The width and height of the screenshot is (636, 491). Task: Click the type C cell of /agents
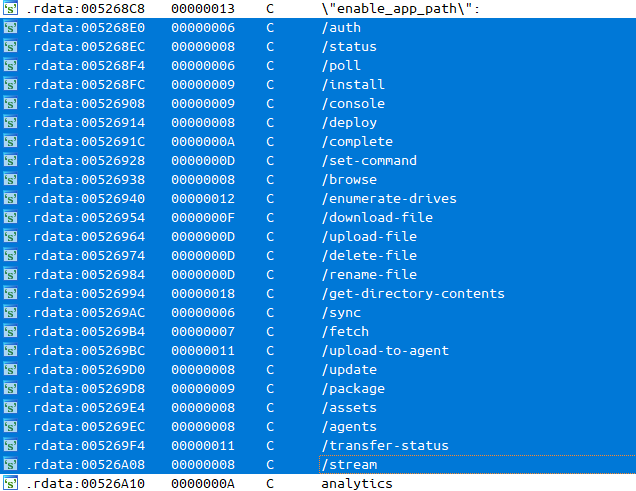pos(270,427)
